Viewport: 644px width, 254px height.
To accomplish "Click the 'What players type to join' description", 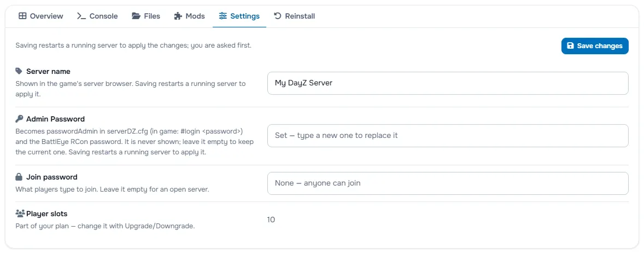I will [112, 189].
